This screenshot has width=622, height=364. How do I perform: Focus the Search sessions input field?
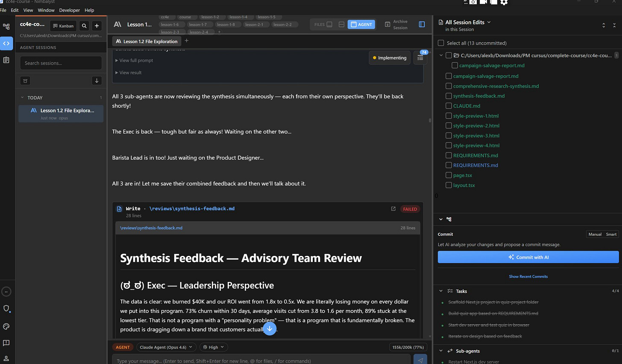[x=61, y=63]
